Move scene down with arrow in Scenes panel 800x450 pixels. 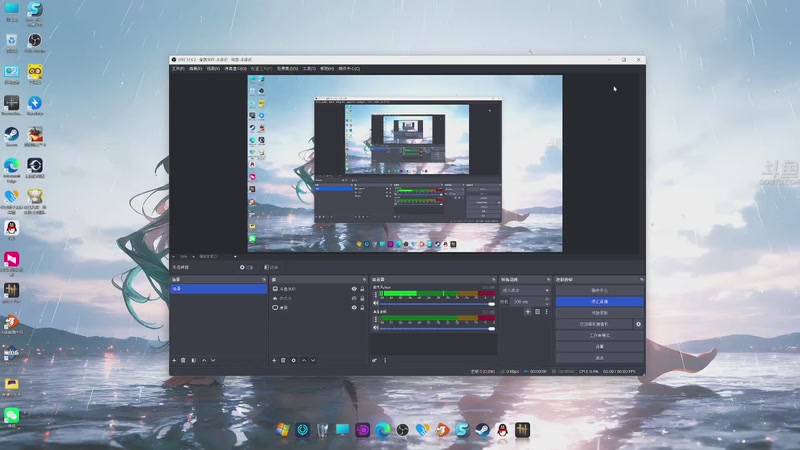[213, 360]
